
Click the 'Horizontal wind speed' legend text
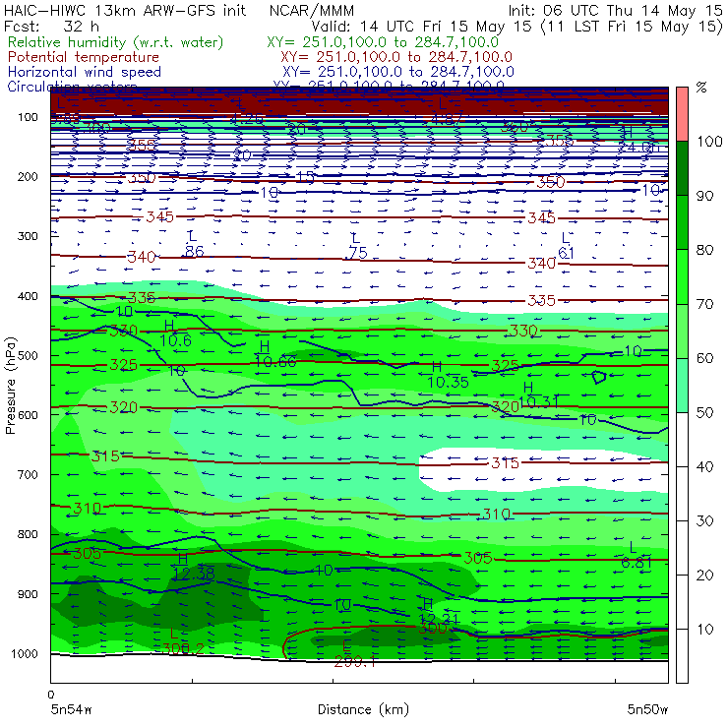point(85,72)
